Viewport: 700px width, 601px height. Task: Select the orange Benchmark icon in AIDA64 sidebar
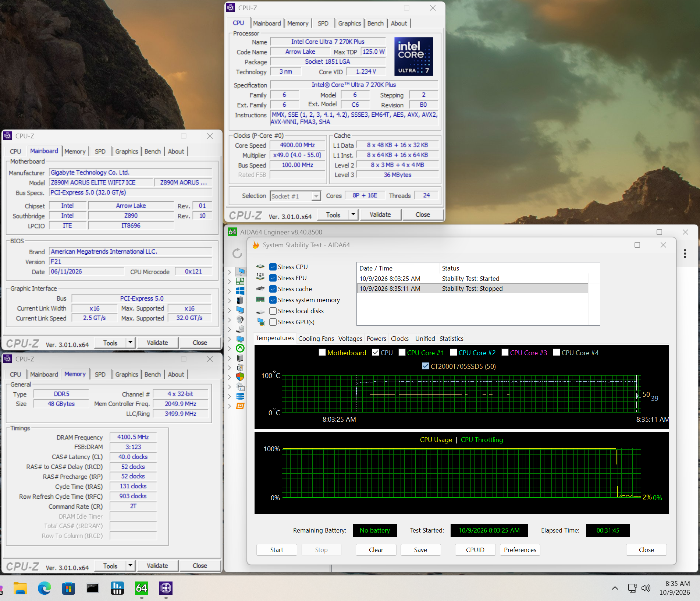240,406
